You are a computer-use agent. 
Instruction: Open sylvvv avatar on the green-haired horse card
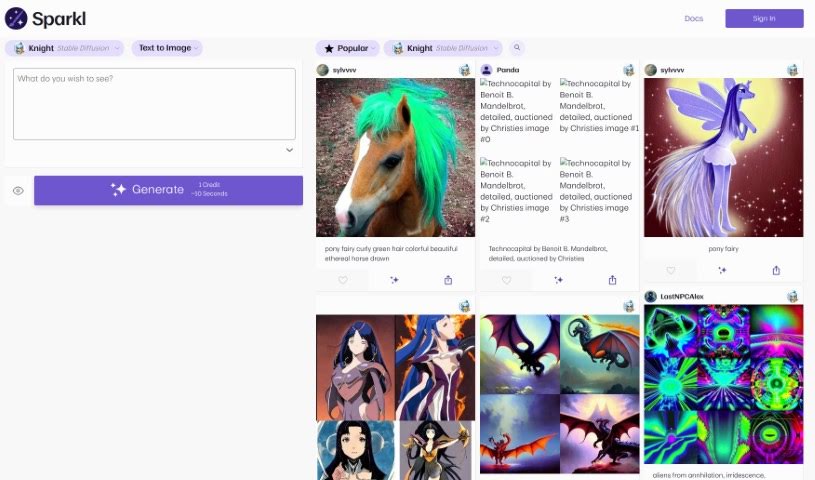323,70
